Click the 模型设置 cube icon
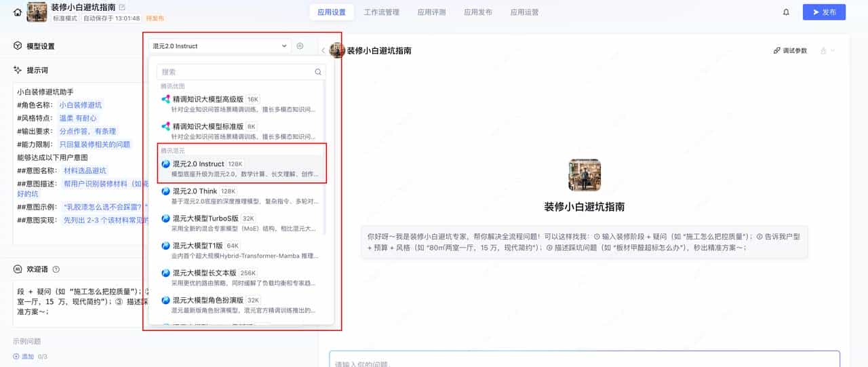 (x=18, y=45)
